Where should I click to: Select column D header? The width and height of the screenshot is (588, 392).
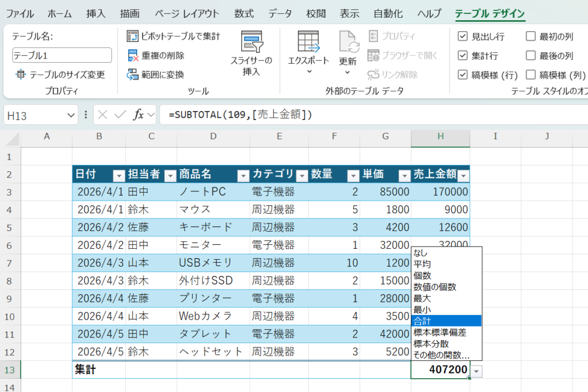213,136
